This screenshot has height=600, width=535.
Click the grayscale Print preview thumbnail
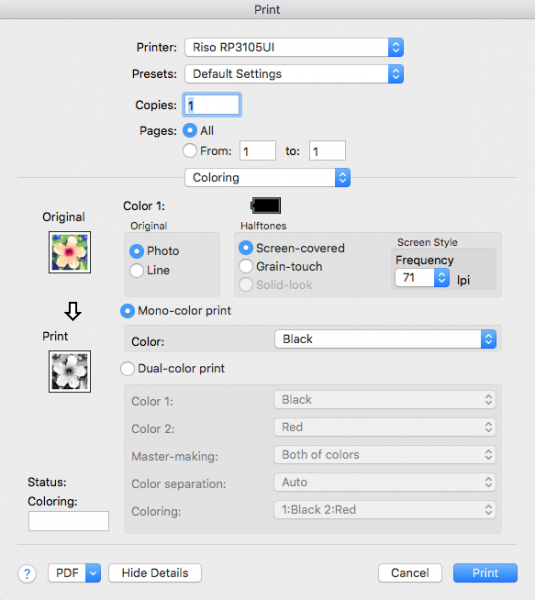(x=70, y=371)
